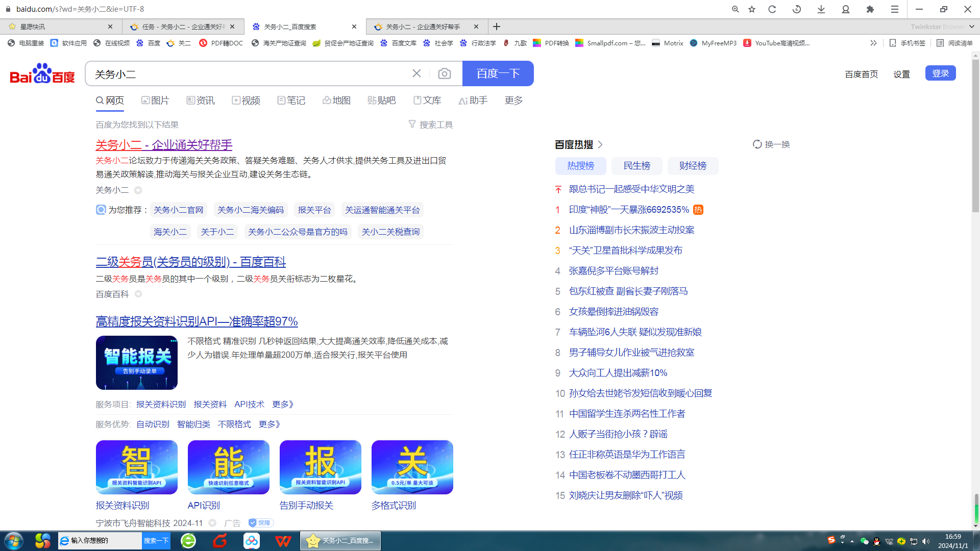The width and height of the screenshot is (980, 551).
Task: Open the 更多 search categories menu
Action: point(513,101)
